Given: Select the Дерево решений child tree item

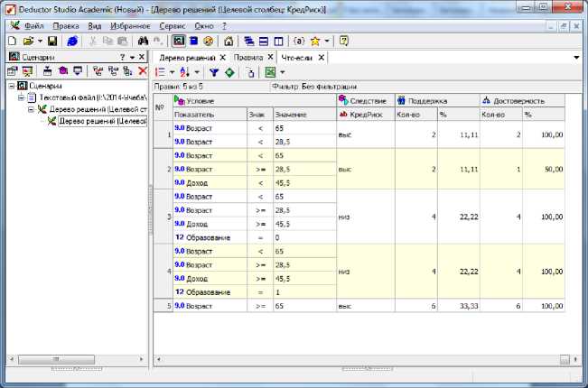Looking at the screenshot, I should click(x=102, y=121).
